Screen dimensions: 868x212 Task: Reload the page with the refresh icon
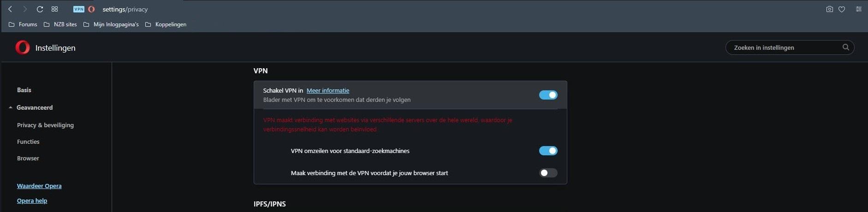coord(40,9)
